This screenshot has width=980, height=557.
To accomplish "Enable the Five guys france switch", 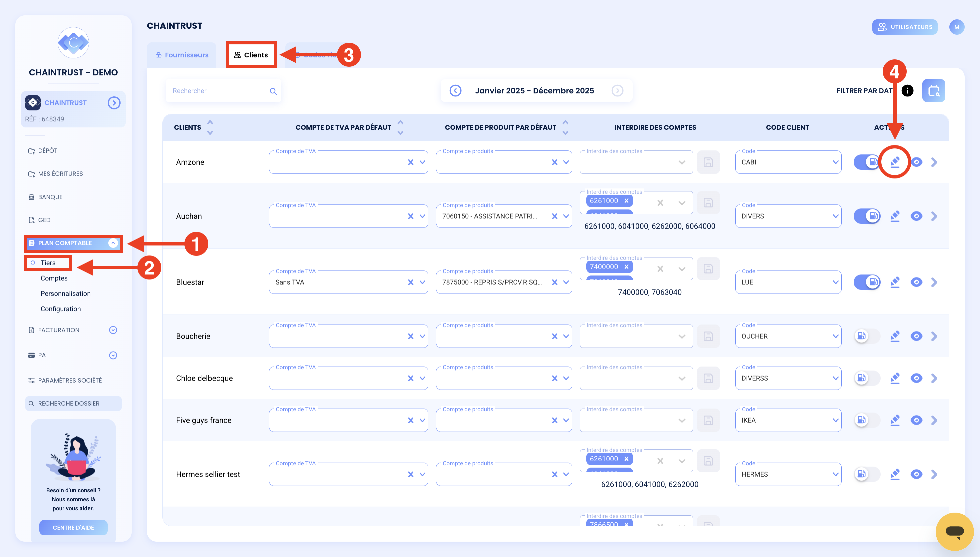I will pos(867,421).
